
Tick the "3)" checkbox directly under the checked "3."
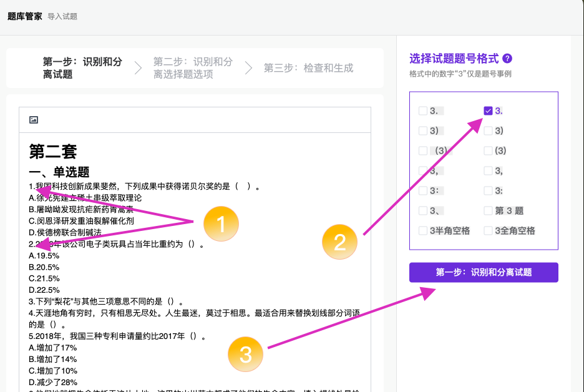pos(488,131)
